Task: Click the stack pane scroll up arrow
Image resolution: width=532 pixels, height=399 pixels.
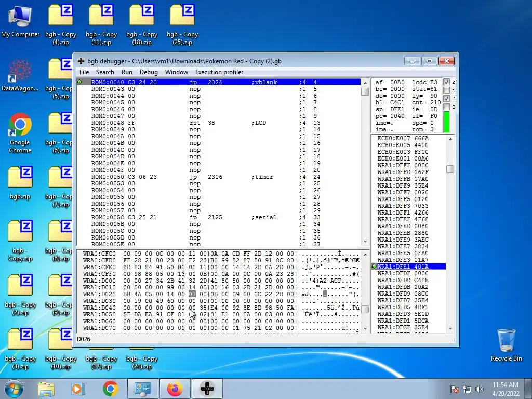Action: click(450, 139)
